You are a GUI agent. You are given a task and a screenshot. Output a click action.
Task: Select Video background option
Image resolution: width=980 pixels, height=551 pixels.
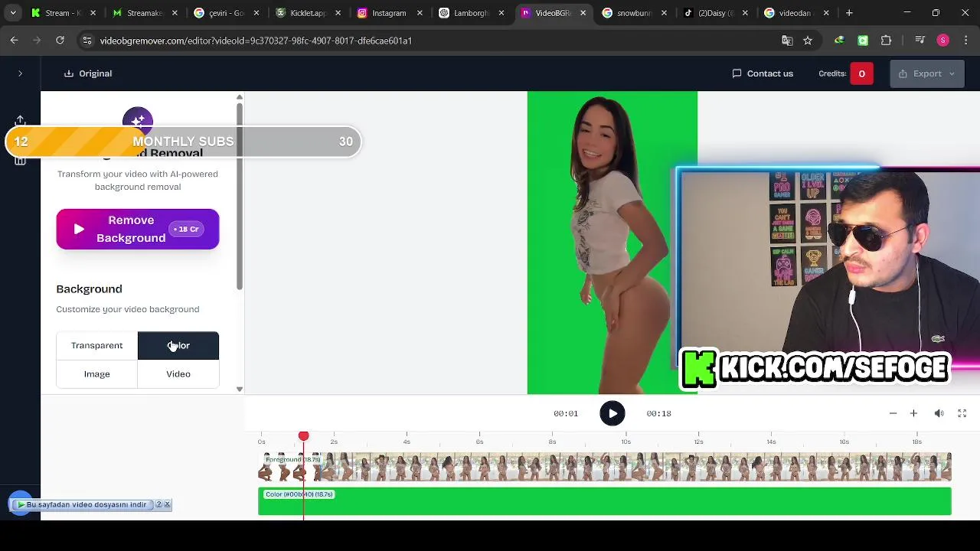point(178,373)
